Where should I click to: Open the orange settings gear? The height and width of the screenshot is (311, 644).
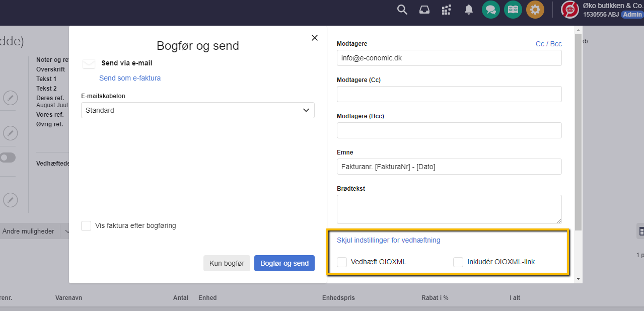pyautogui.click(x=535, y=10)
